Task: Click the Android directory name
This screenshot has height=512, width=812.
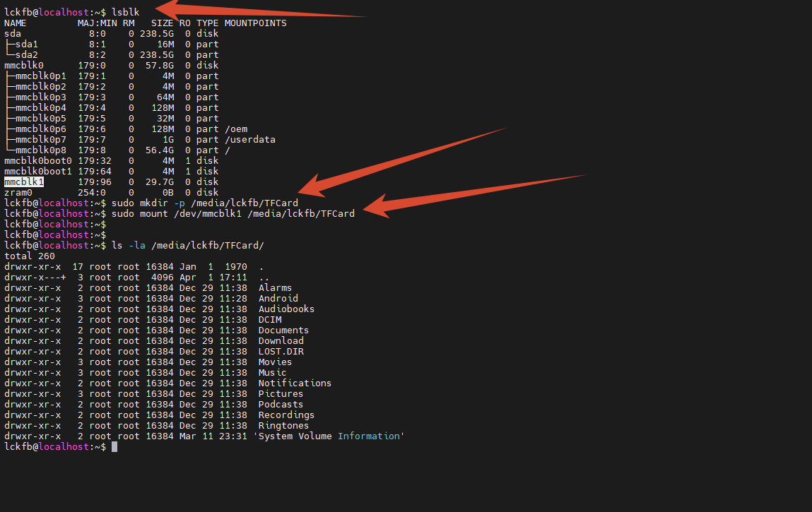Action: coord(278,298)
